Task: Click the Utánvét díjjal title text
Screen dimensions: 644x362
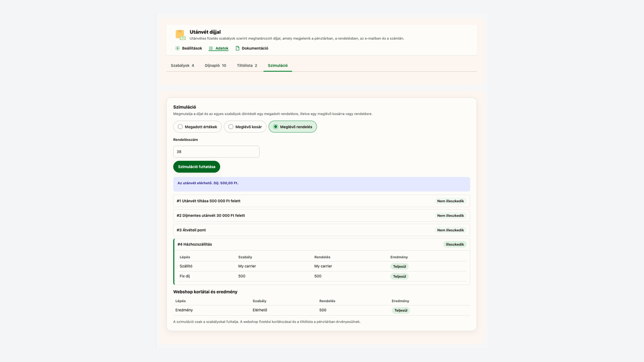Action: click(x=205, y=32)
